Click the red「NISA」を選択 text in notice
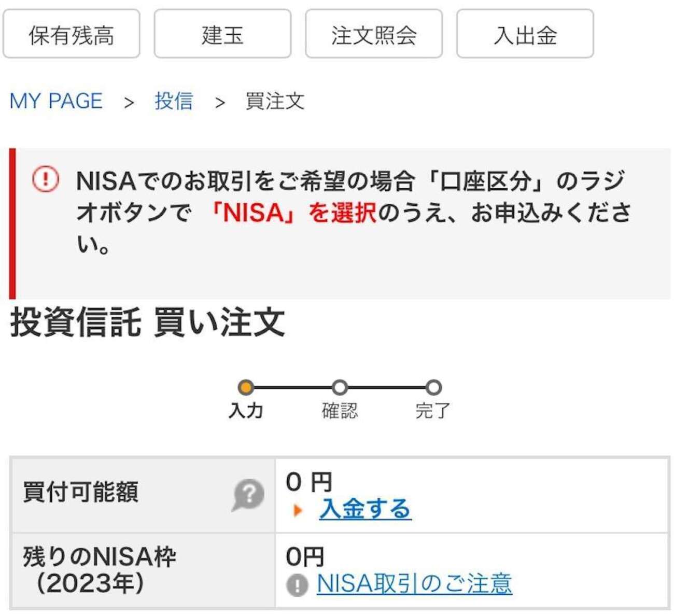674x616 pixels. click(293, 213)
